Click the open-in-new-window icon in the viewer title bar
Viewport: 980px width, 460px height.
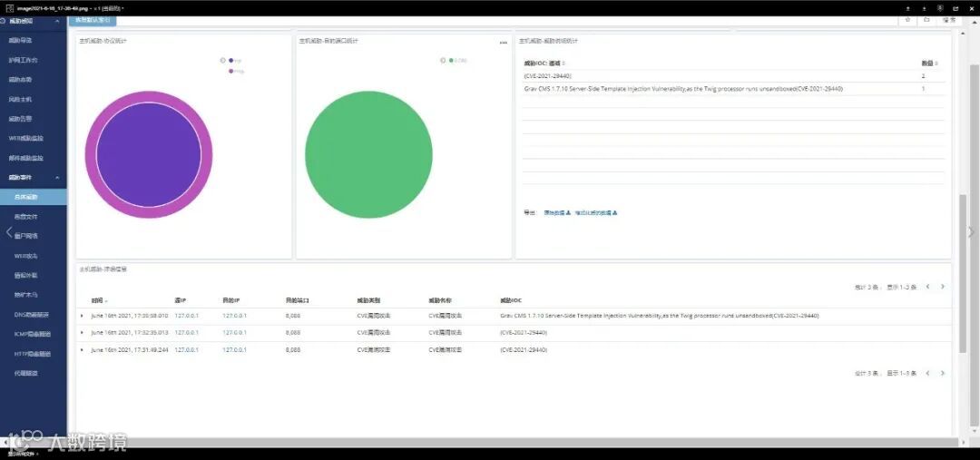(x=955, y=8)
